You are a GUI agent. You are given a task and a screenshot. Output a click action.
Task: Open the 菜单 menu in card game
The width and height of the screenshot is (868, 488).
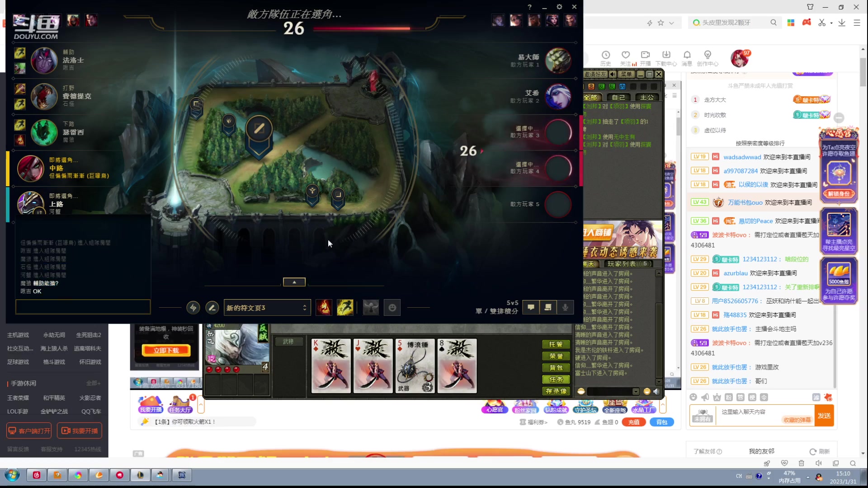click(626, 74)
